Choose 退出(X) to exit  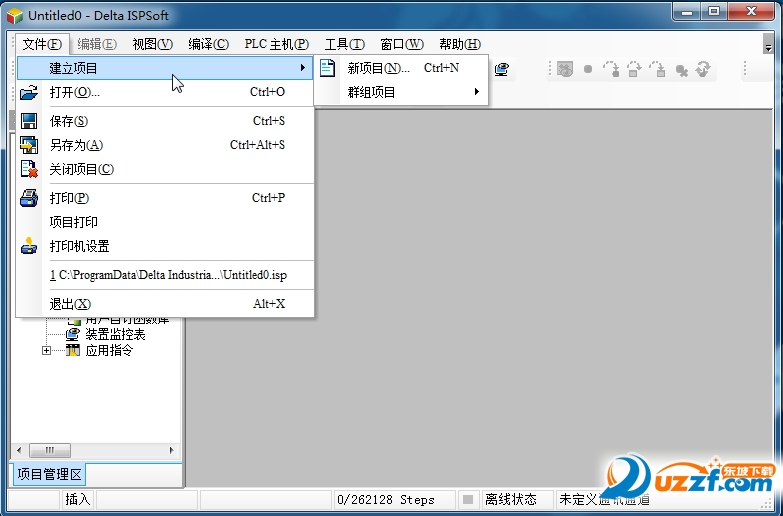(165, 304)
